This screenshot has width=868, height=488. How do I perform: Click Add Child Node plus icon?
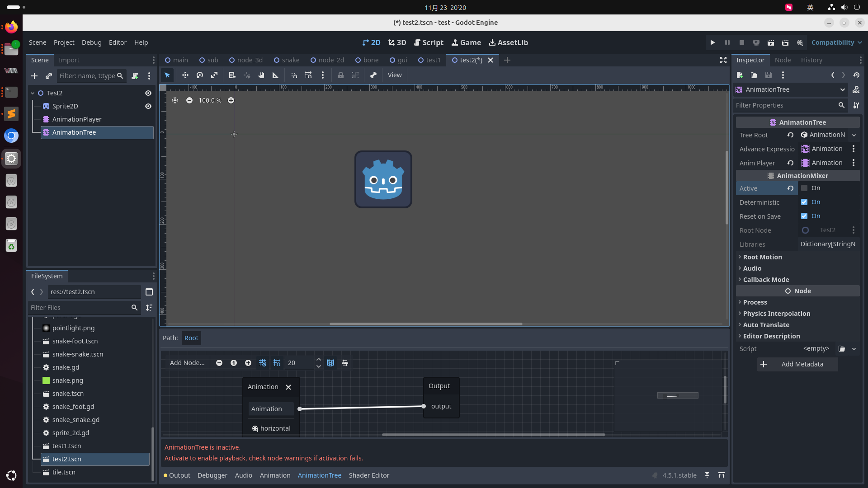pos(34,76)
